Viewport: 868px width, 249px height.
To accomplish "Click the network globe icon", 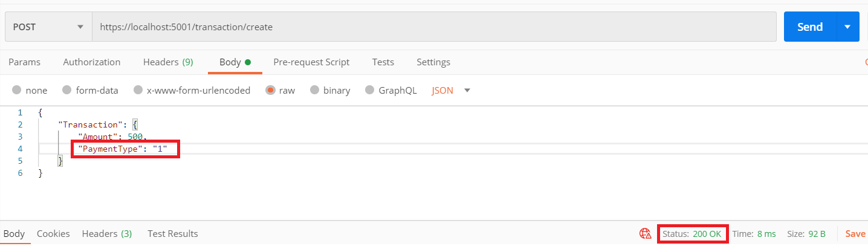I will 645,233.
